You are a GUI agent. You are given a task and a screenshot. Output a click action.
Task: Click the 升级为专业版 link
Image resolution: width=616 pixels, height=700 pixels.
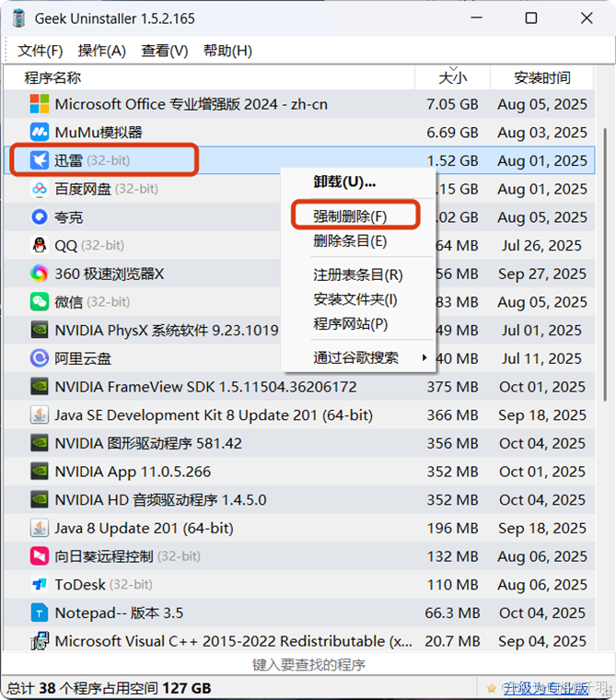545,688
